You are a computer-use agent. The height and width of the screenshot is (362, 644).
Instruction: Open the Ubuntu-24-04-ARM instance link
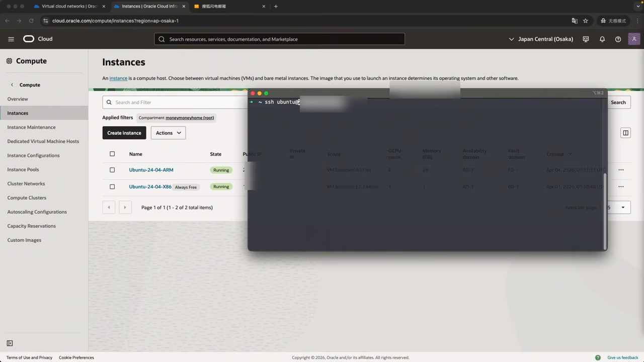(x=151, y=170)
